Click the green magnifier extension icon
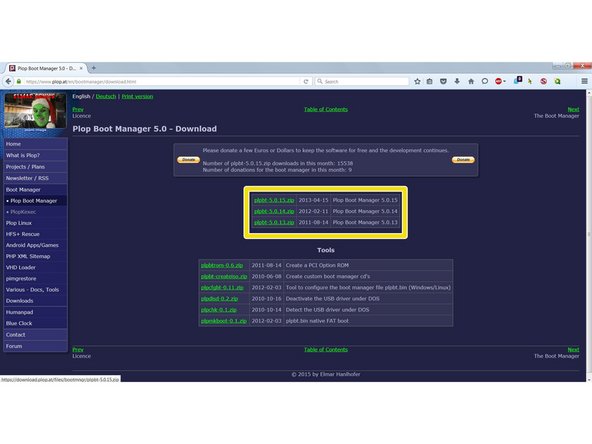This screenshot has width=592, height=444. pyautogui.click(x=557, y=81)
